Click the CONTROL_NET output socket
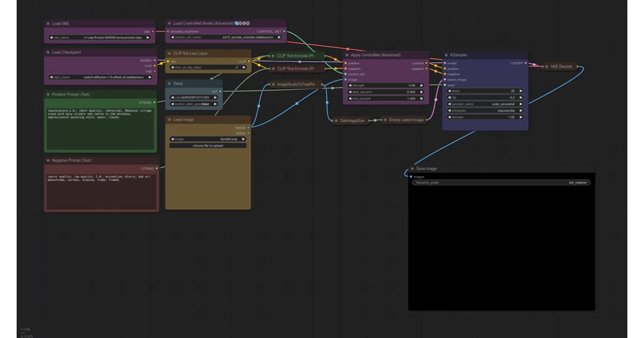Viewport: 644px width, 338px height. [284, 32]
